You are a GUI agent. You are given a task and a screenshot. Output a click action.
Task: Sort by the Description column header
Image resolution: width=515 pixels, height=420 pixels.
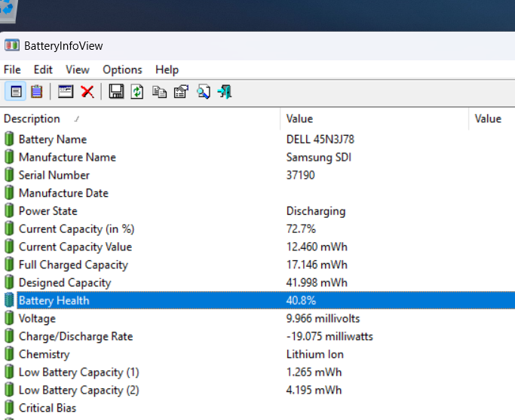tap(140, 118)
